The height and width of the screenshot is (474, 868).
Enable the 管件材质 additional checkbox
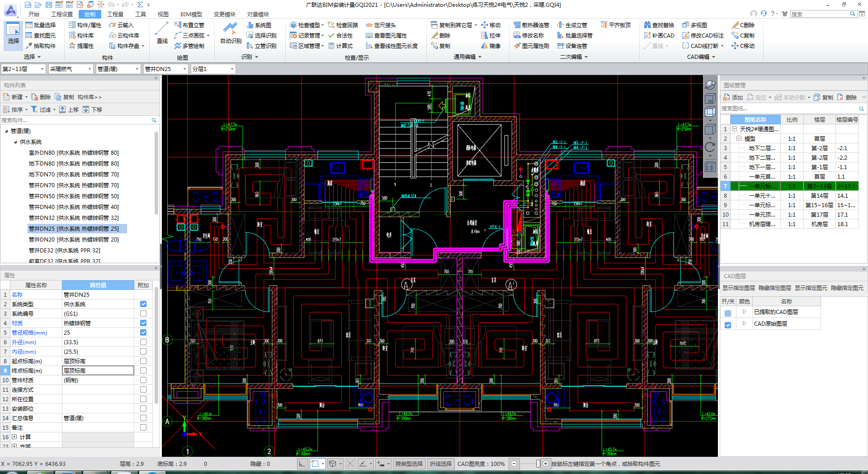pyautogui.click(x=143, y=380)
